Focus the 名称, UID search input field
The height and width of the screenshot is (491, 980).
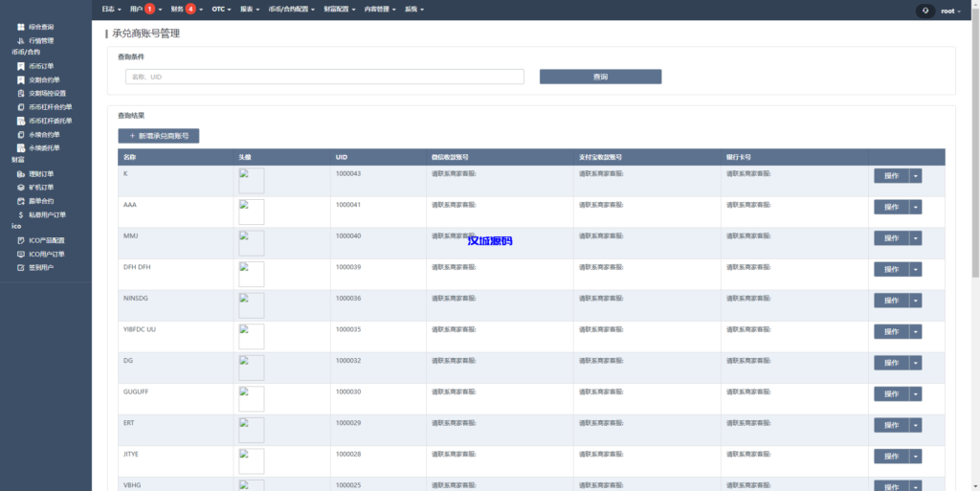coord(324,77)
